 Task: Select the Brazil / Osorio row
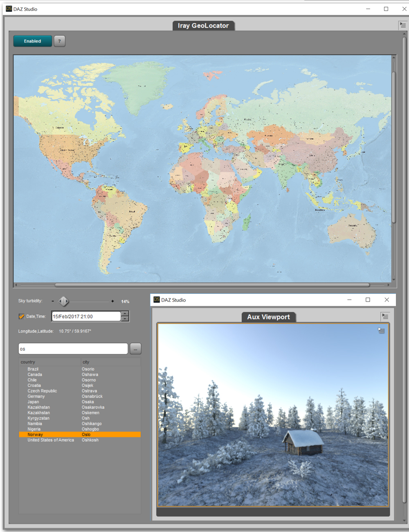[80, 369]
